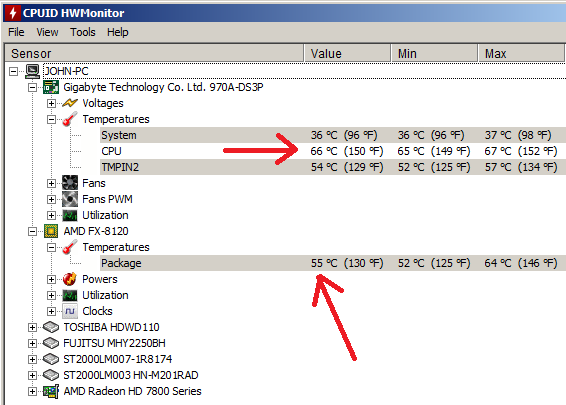Click TMPIN2 max value 57 °C (134 °F)
The height and width of the screenshot is (405, 566).
coord(521,167)
